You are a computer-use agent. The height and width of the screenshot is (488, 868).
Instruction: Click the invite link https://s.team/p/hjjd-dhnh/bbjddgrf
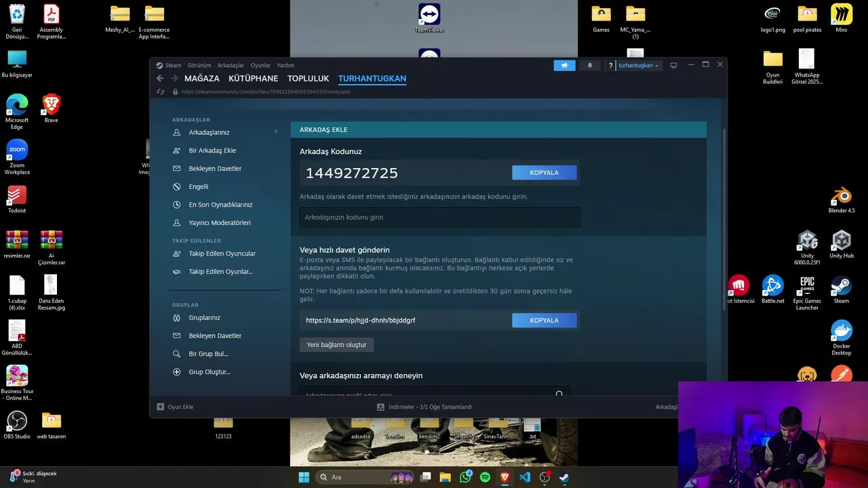click(360, 320)
